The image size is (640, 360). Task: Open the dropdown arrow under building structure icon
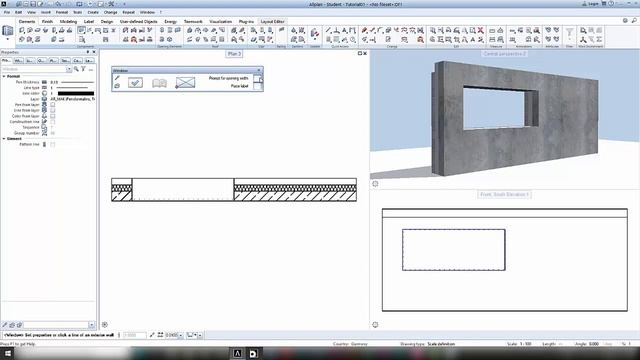click(x=8, y=40)
